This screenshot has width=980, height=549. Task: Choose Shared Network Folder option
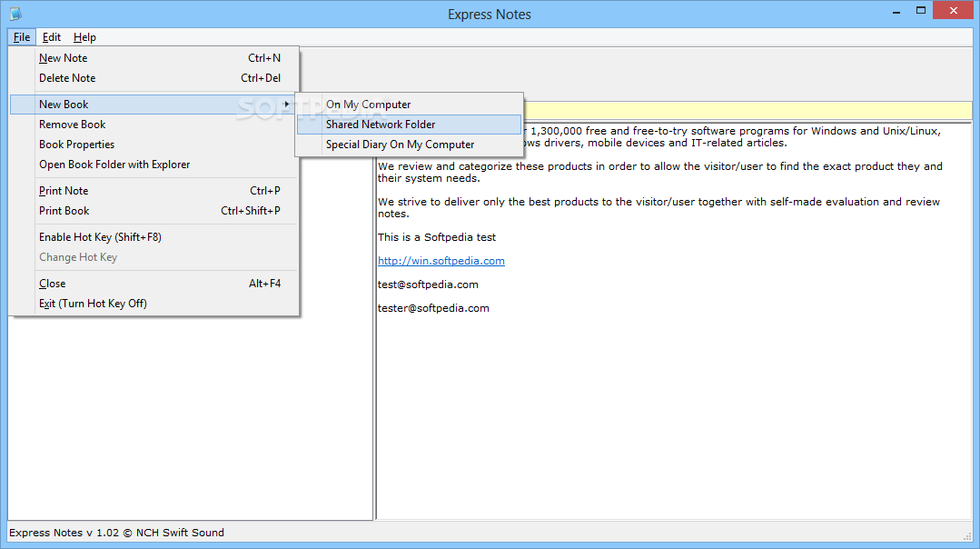(409, 125)
